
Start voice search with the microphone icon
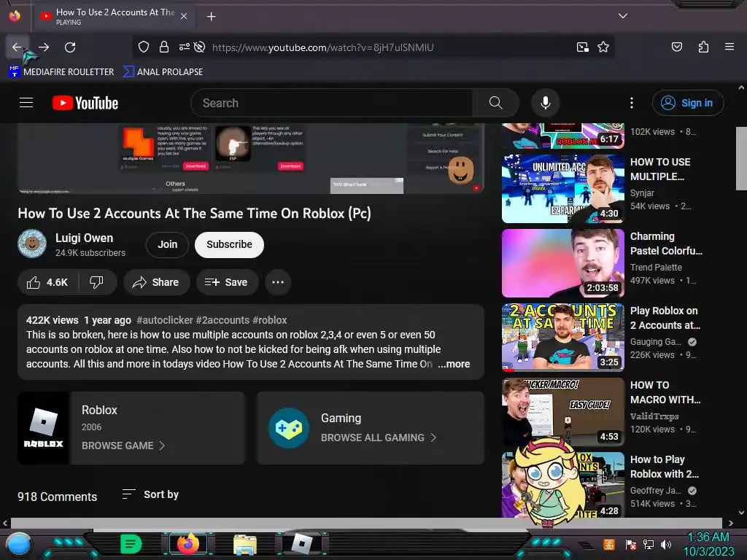[546, 103]
